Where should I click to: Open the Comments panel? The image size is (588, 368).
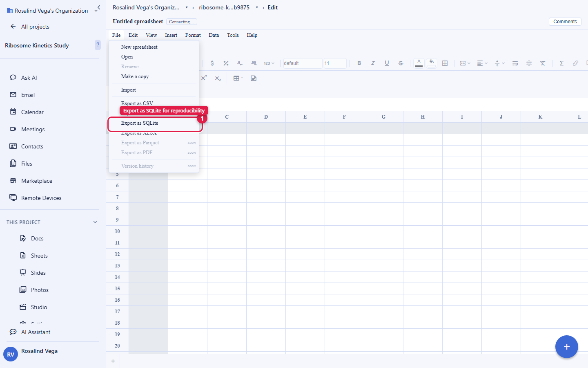[565, 22]
